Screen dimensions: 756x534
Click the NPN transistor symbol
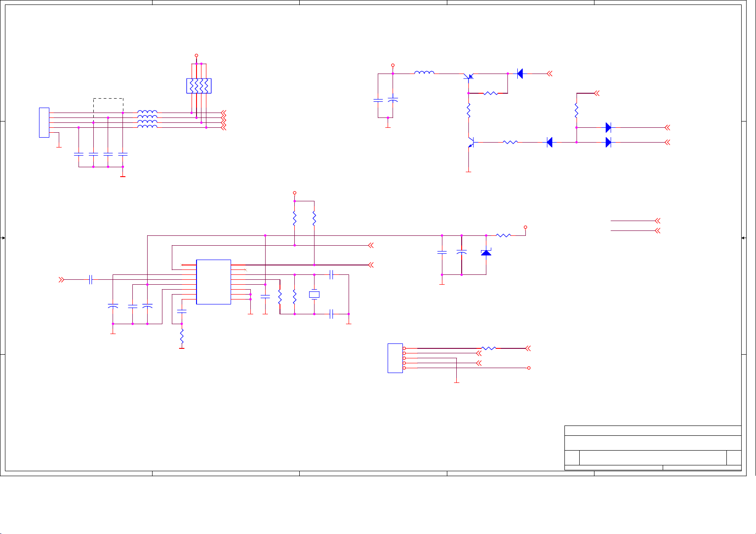[470, 143]
